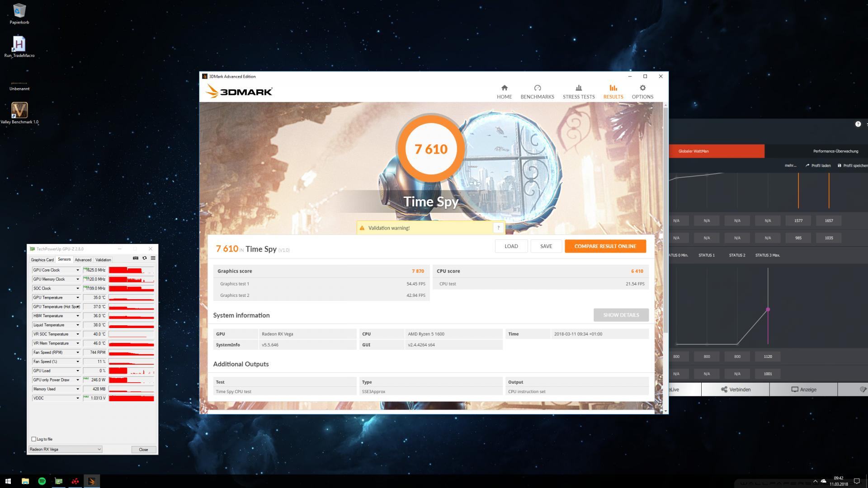Select Globaler WattMan tab
The height and width of the screenshot is (488, 868).
[x=717, y=151]
